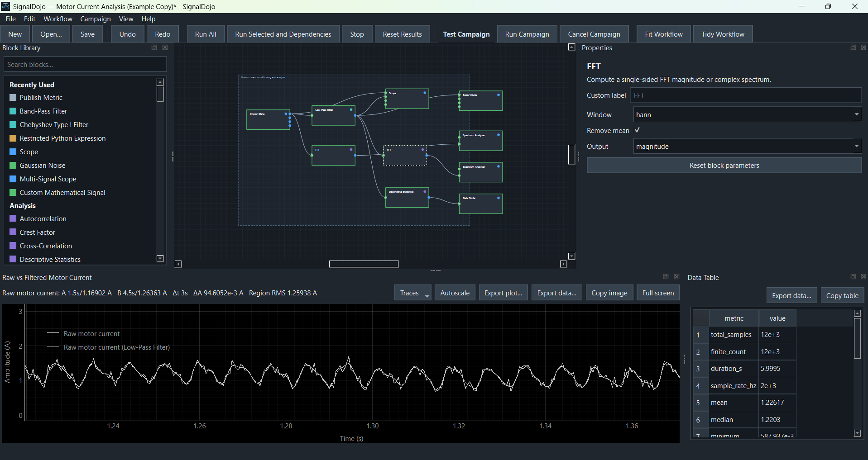Image resolution: width=868 pixels, height=460 pixels.
Task: Click data table scroll-down arrow
Action: tap(857, 433)
